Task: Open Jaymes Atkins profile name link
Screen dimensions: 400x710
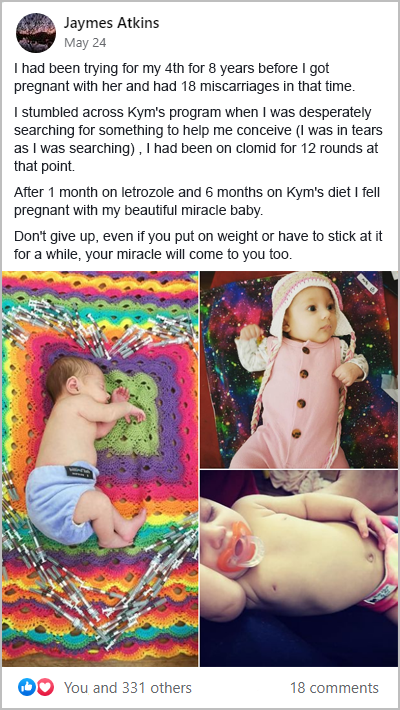Action: [x=111, y=23]
